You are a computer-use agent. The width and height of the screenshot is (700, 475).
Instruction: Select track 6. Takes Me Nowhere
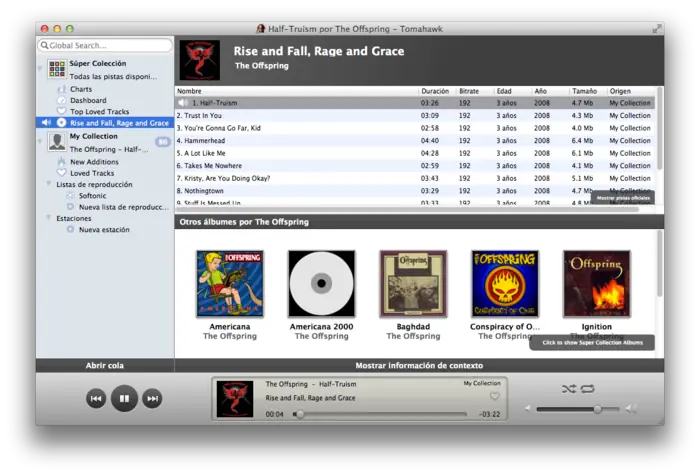[415, 165]
